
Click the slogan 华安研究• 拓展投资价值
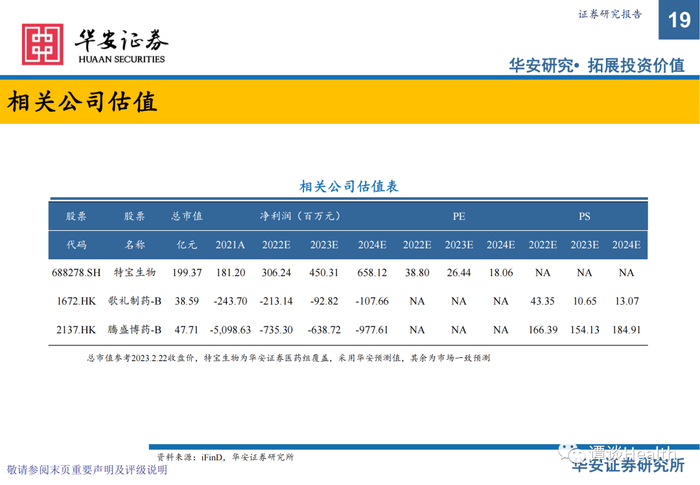[x=597, y=66]
